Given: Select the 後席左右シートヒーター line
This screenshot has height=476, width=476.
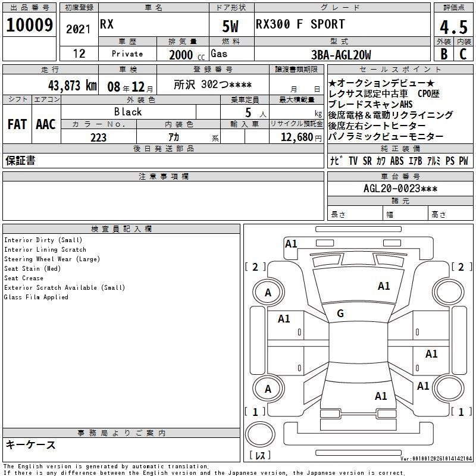Looking at the screenshot, I should [x=377, y=126].
